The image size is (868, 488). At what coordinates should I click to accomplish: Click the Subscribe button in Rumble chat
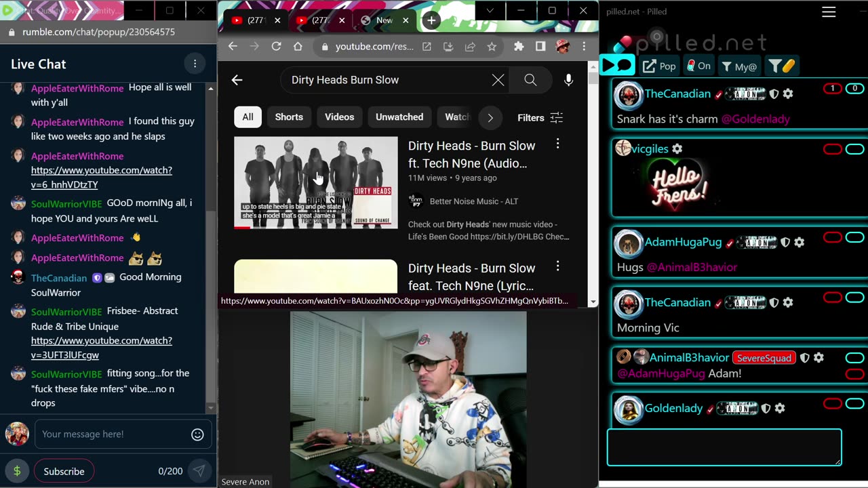(64, 471)
